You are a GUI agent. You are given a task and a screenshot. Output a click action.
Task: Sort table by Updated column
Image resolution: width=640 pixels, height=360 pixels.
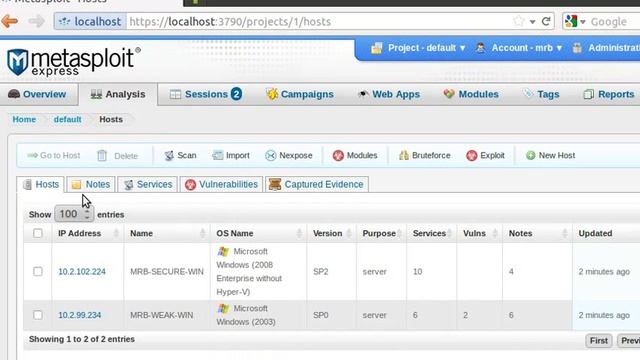click(606, 233)
